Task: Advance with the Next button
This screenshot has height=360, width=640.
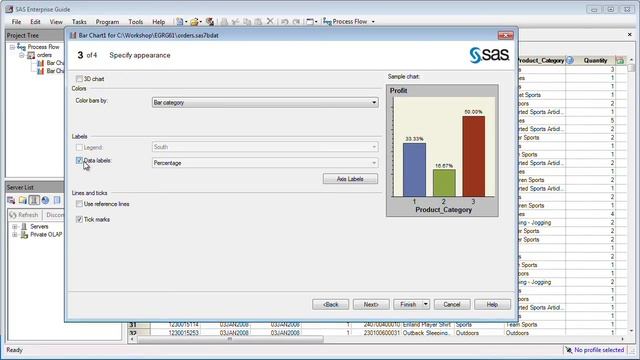Action: pos(371,304)
